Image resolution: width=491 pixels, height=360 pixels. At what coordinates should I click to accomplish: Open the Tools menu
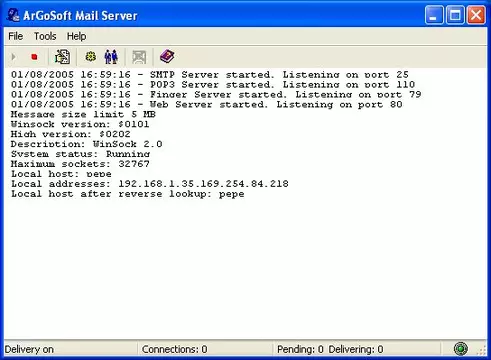[45, 36]
